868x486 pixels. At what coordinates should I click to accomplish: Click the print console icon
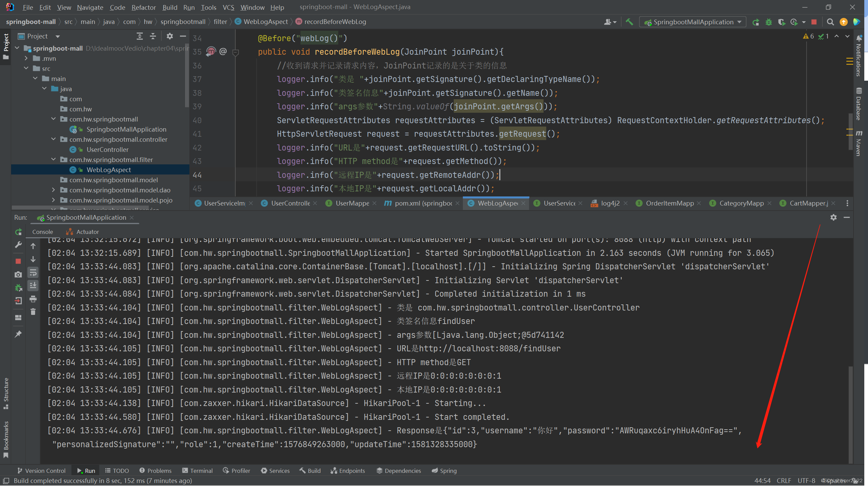click(33, 299)
